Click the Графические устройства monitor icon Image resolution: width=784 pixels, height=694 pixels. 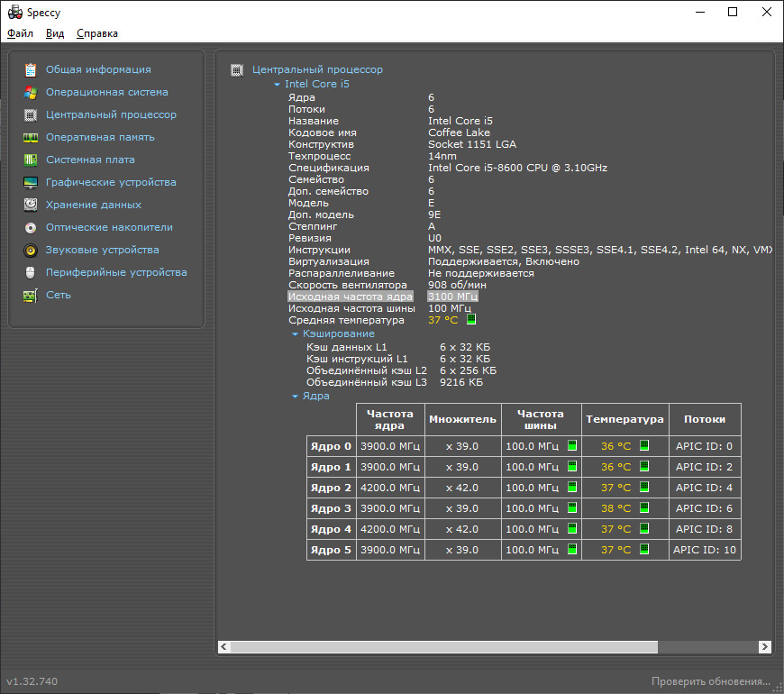(31, 182)
